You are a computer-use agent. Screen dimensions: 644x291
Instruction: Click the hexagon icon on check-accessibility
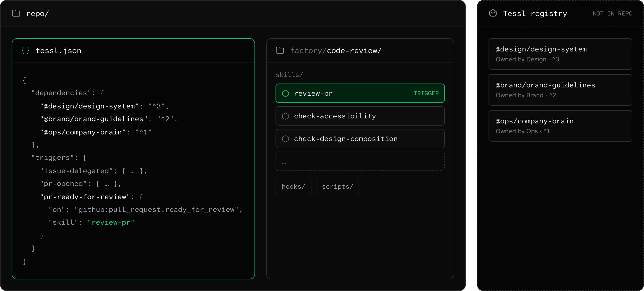(285, 116)
